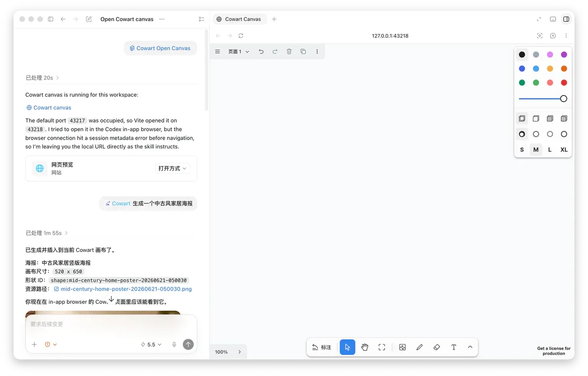The image size is (588, 376).
Task: Toggle the left sidebar icon
Action: (x=50, y=19)
